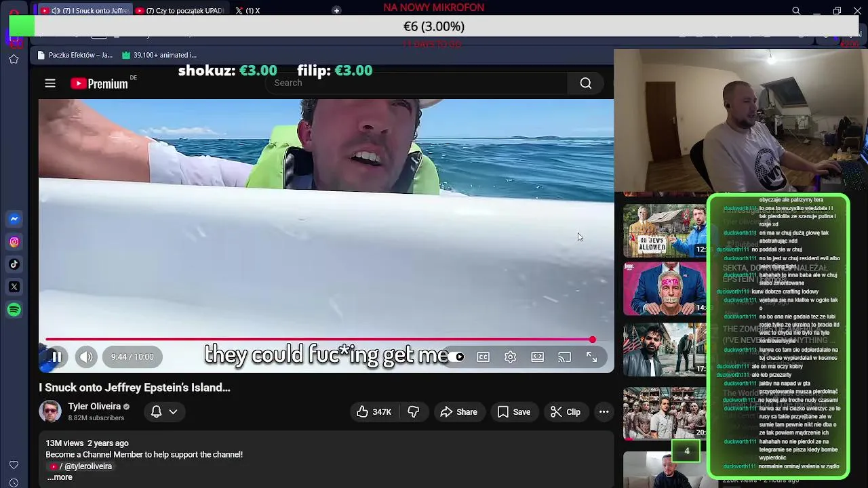Image resolution: width=868 pixels, height=488 pixels.
Task: Expand description with '...more'
Action: click(60, 477)
